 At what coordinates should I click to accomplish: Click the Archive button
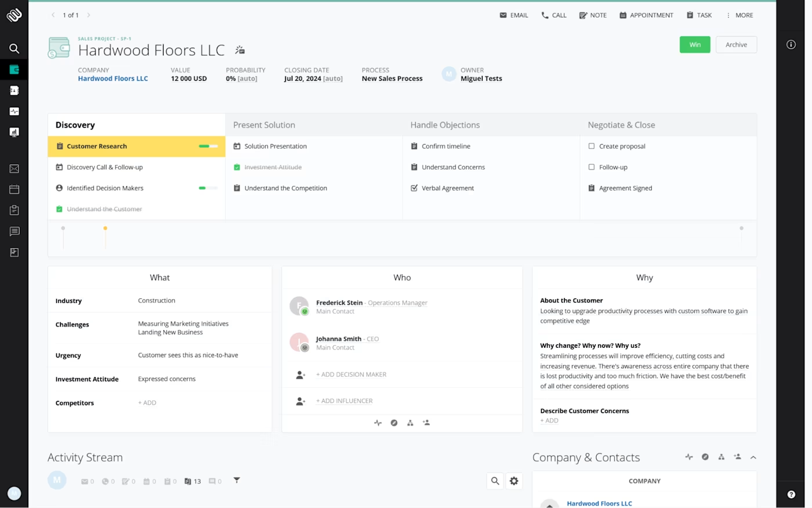point(736,45)
